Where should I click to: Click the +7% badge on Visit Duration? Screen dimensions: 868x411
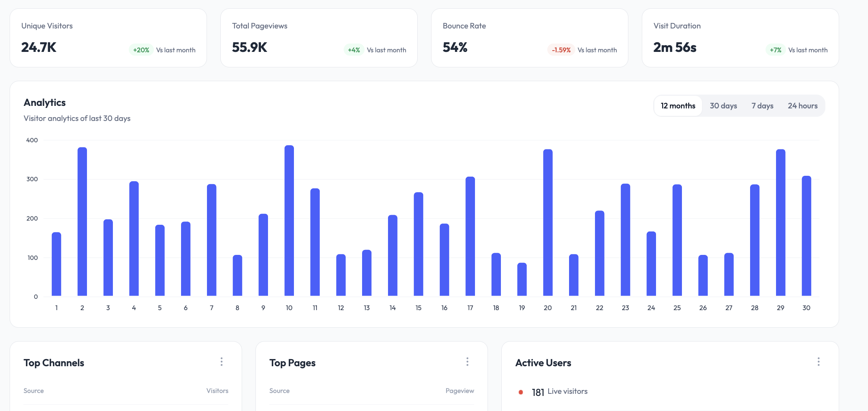(x=775, y=50)
